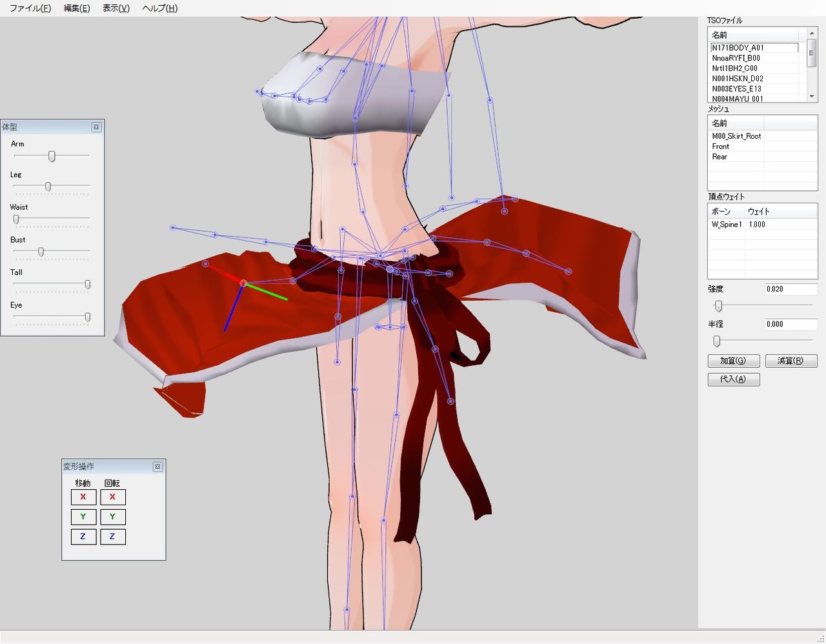Click the green Y button under 回転

(x=113, y=517)
